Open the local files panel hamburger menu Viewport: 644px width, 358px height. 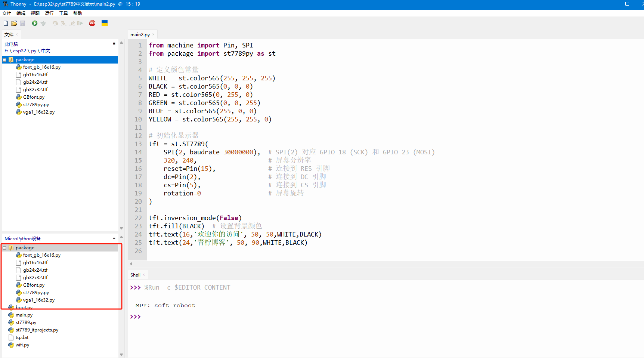tap(114, 44)
